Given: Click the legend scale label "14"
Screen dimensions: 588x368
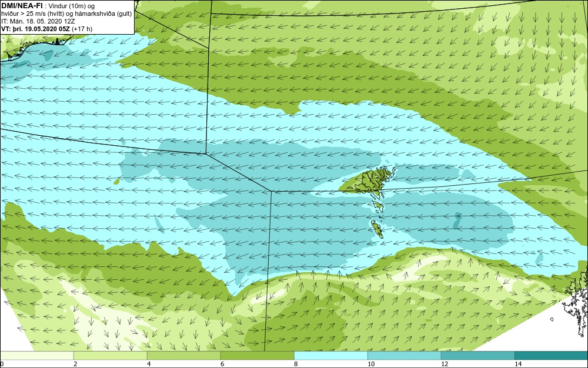Looking at the screenshot, I should click(518, 364).
